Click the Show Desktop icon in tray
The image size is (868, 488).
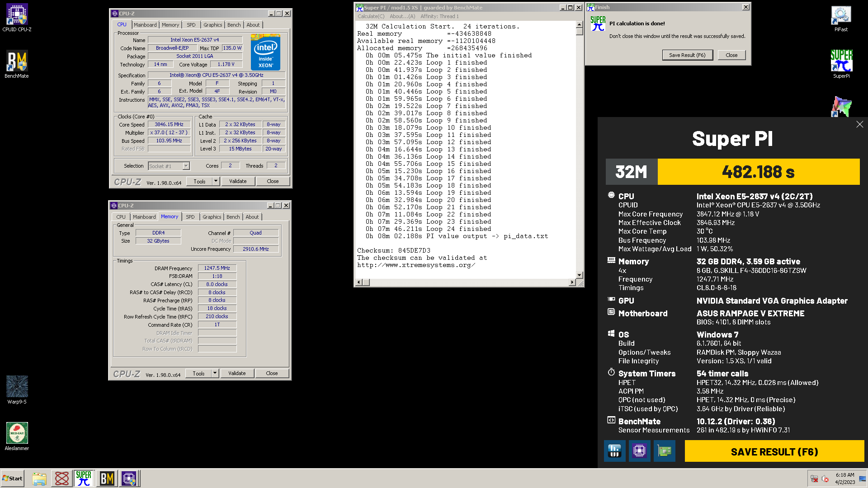point(863,479)
